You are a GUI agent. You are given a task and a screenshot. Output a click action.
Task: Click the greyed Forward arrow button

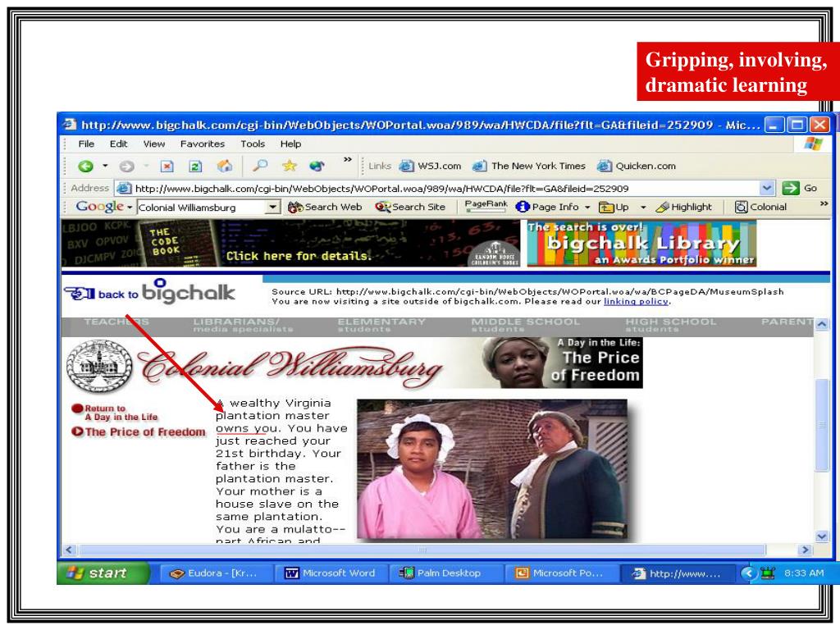pyautogui.click(x=126, y=167)
